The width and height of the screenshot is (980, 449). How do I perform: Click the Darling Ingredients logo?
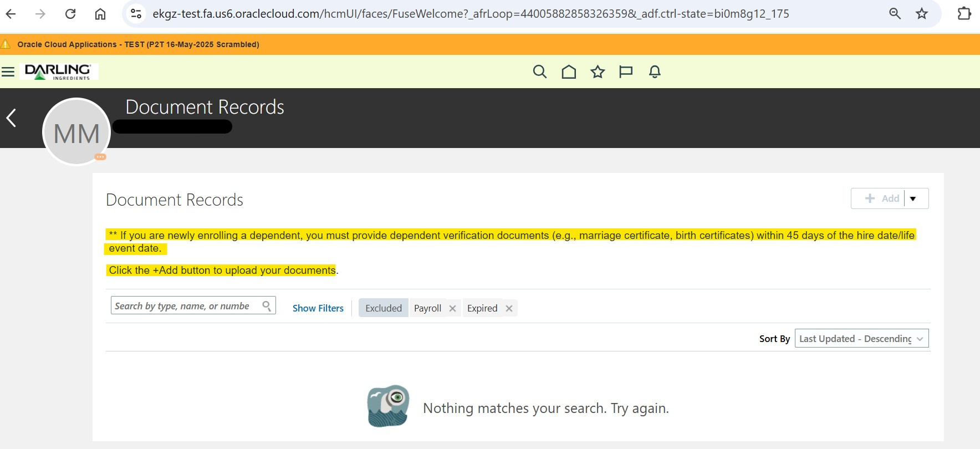pyautogui.click(x=59, y=72)
